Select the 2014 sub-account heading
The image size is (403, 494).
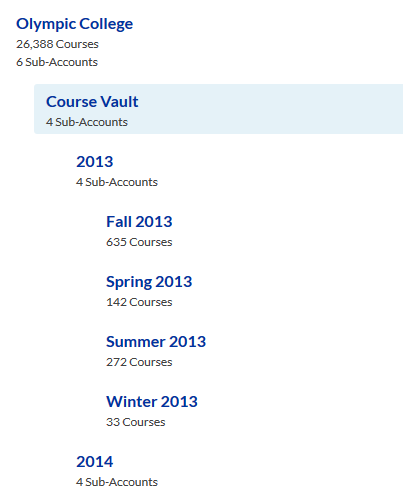pos(95,462)
